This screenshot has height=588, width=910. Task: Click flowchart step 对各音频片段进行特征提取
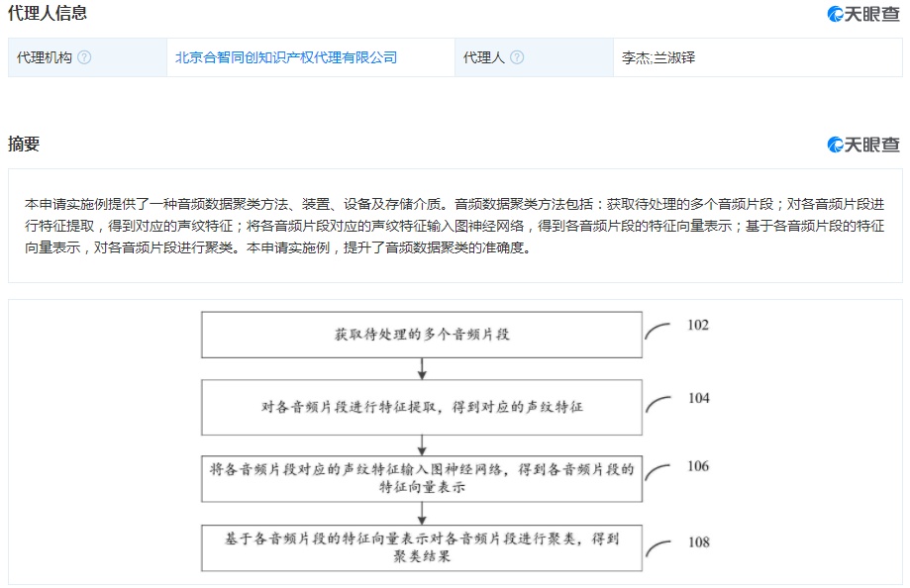point(422,407)
